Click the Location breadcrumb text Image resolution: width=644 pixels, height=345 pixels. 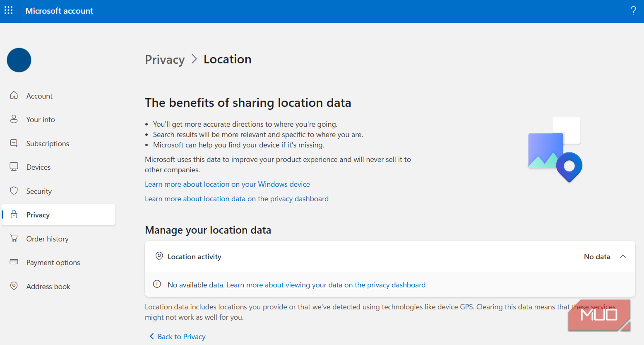pos(227,59)
